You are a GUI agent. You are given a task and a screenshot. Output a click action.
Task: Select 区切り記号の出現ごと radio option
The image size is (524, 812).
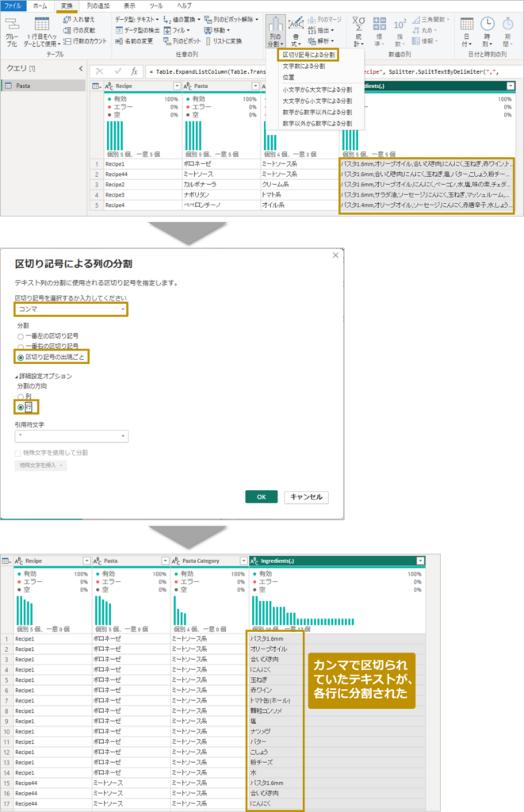tap(20, 358)
